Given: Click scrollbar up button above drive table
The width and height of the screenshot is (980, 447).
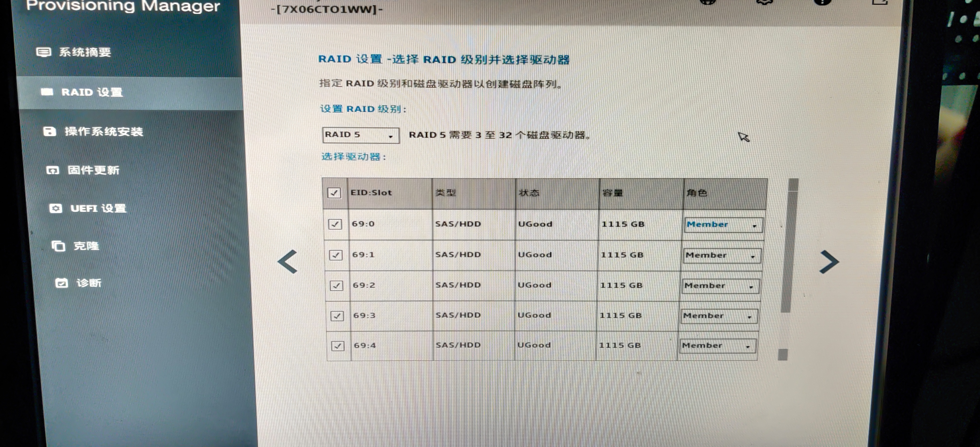Looking at the screenshot, I should tap(793, 185).
